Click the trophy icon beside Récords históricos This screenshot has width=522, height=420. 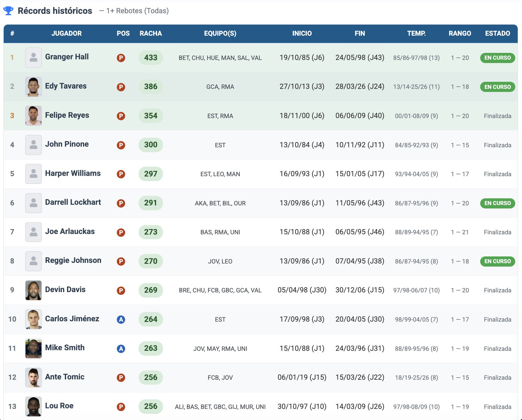point(8,11)
